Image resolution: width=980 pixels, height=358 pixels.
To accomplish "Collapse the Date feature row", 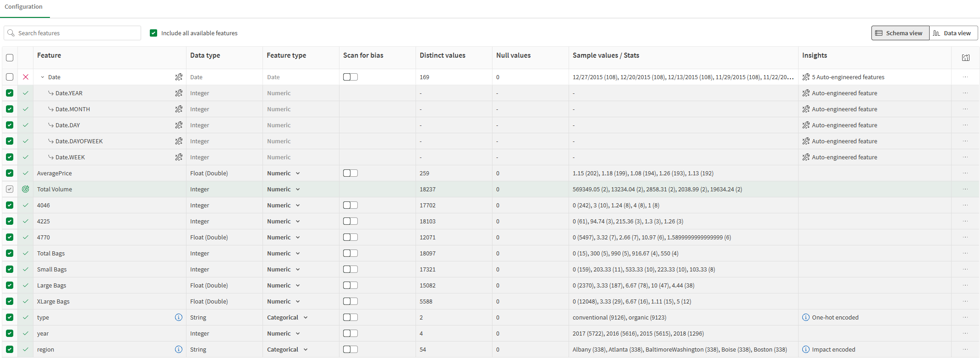I will [x=43, y=77].
